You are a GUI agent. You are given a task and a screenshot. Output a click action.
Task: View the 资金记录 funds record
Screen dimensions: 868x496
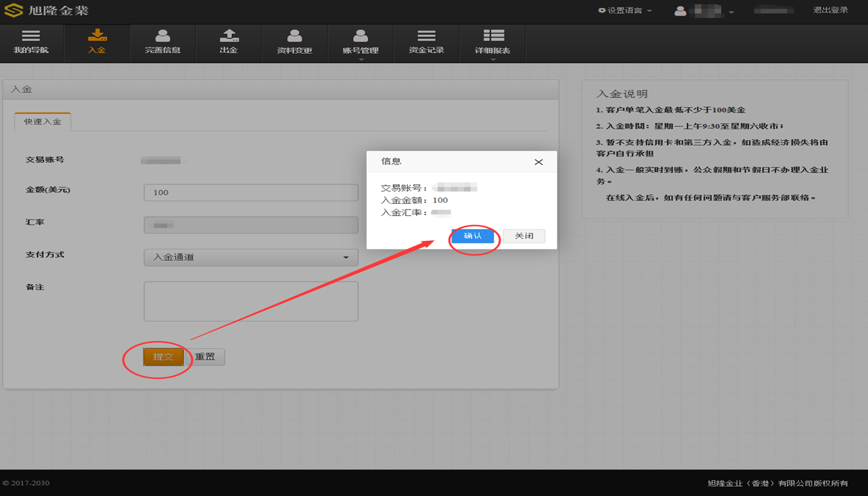point(426,43)
